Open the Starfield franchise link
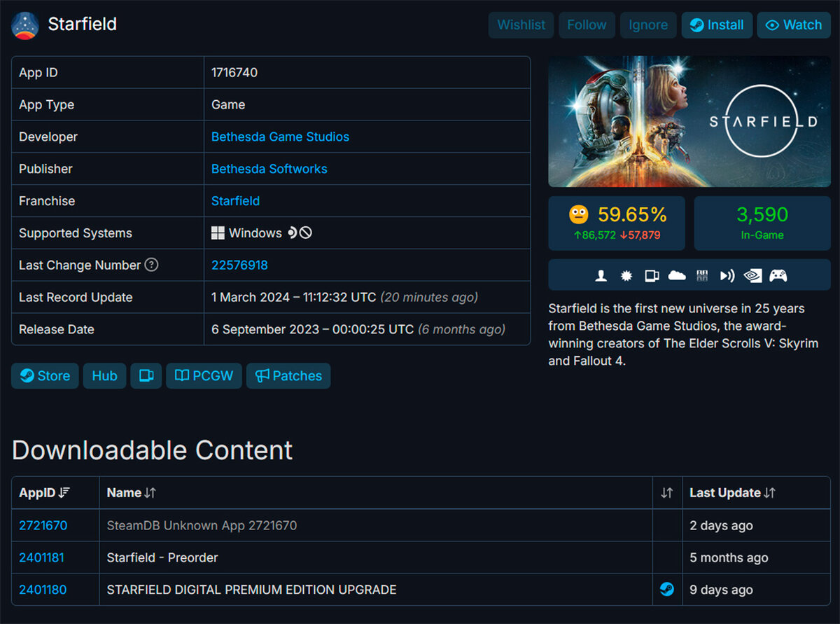Viewport: 840px width, 624px height. tap(235, 201)
